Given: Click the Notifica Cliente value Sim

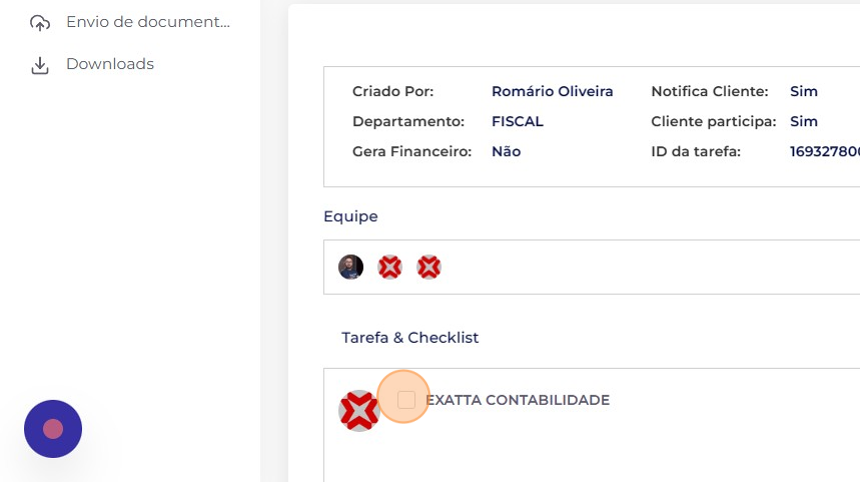Looking at the screenshot, I should coord(804,91).
